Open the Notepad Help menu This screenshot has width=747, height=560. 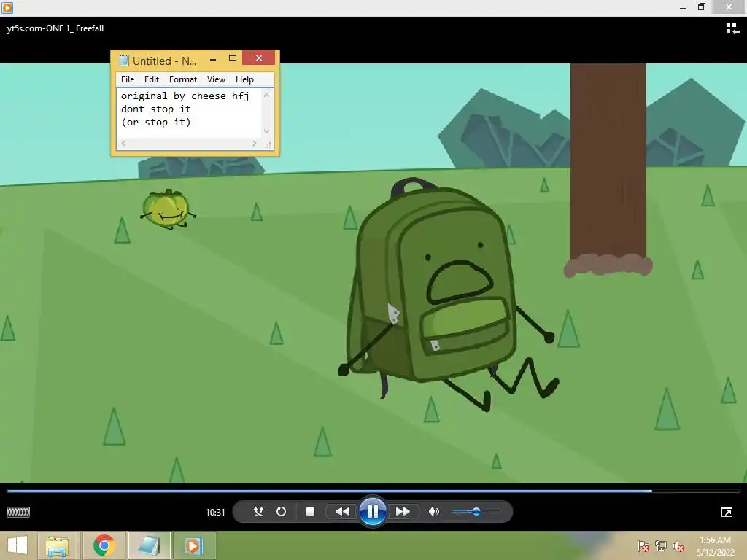tap(244, 79)
